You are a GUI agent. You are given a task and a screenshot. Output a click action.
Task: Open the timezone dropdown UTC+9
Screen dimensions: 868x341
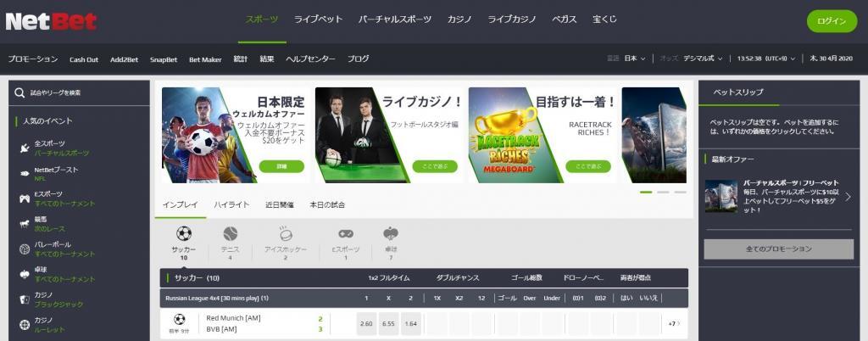tap(766, 59)
